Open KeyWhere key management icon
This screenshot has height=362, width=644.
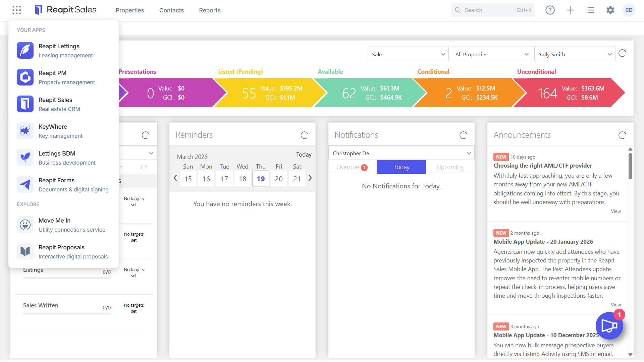(x=25, y=131)
